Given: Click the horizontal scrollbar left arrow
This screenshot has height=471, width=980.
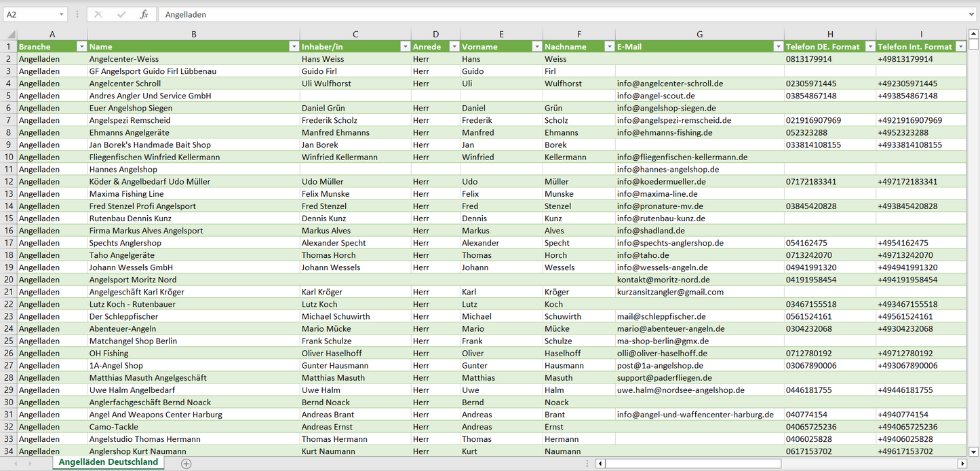Looking at the screenshot, I should click(x=600, y=464).
